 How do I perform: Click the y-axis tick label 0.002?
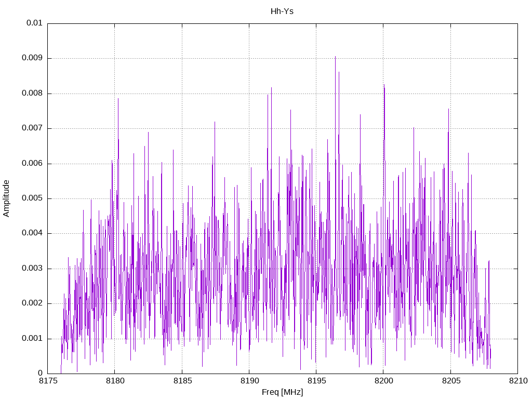click(32, 303)
